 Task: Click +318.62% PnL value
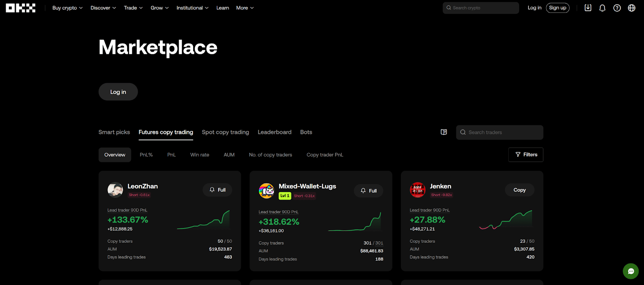click(x=279, y=222)
